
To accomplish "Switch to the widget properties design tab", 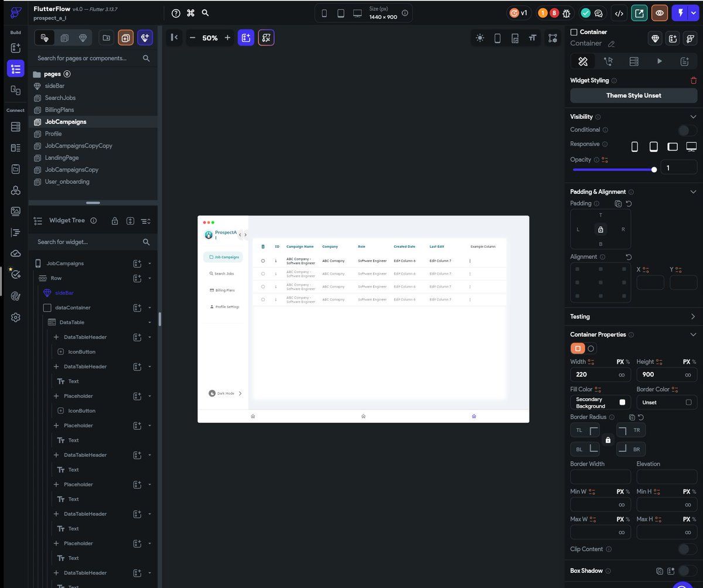I will [583, 61].
